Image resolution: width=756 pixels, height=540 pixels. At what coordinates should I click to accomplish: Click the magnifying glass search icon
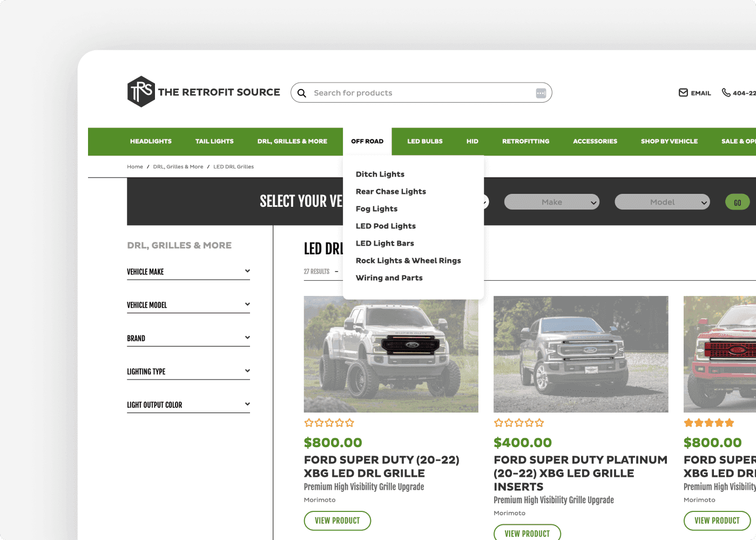coord(302,93)
